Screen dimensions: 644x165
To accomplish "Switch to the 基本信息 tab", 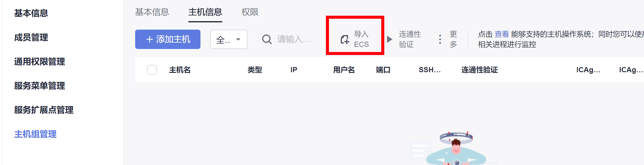I will (152, 12).
